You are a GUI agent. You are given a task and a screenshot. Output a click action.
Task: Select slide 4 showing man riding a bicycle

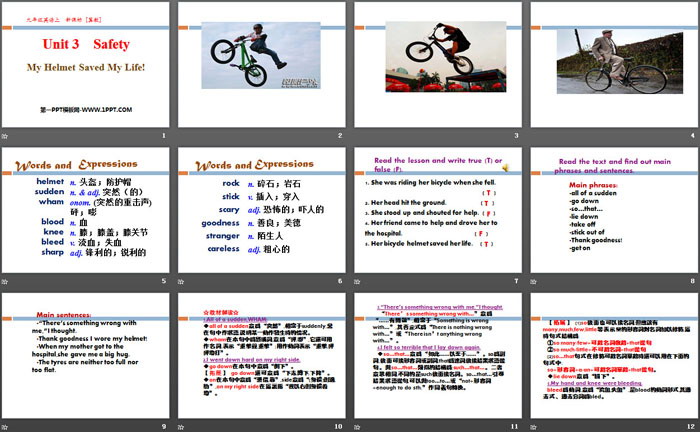(x=612, y=64)
